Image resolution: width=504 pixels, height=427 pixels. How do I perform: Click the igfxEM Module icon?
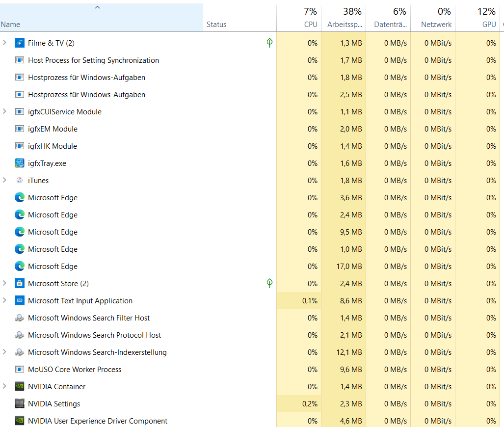pyautogui.click(x=20, y=129)
